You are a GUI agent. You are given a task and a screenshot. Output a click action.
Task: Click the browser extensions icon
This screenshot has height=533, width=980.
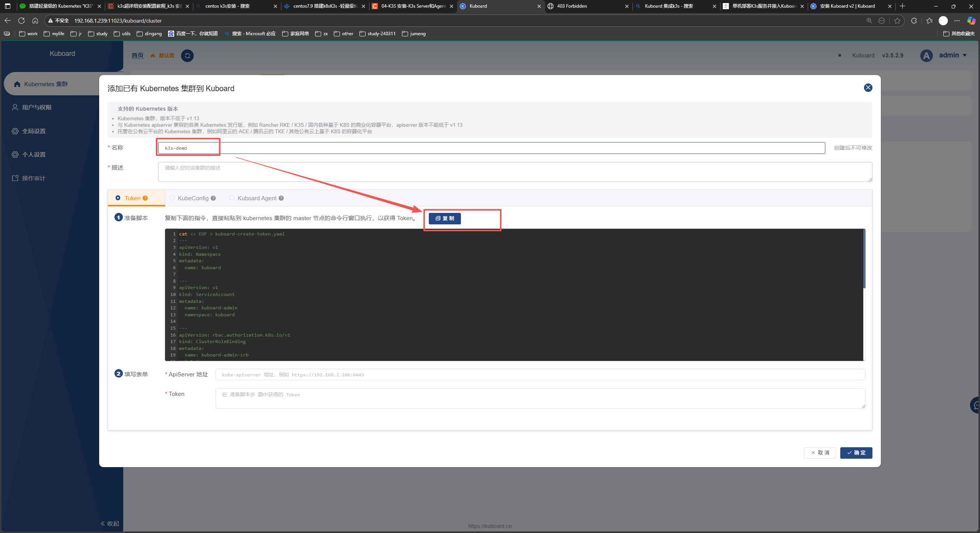tap(914, 21)
